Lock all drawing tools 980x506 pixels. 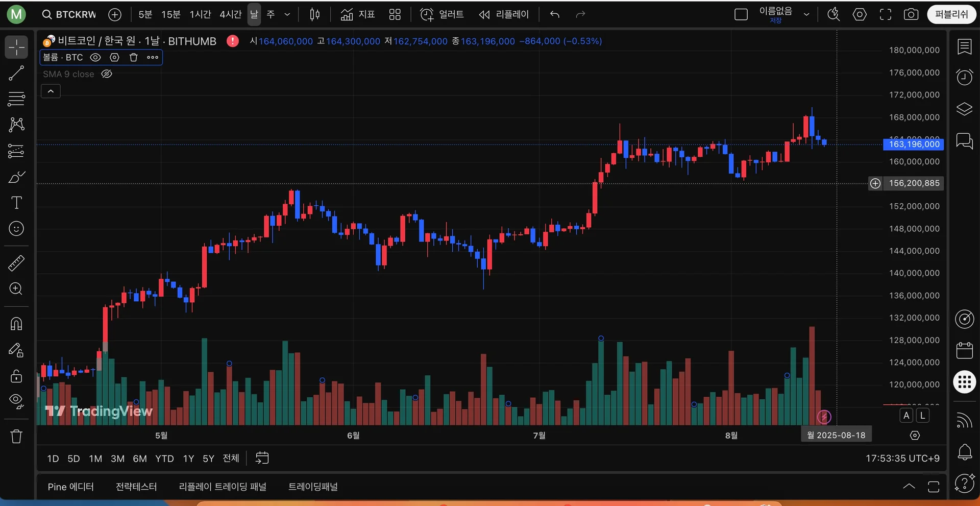16,376
